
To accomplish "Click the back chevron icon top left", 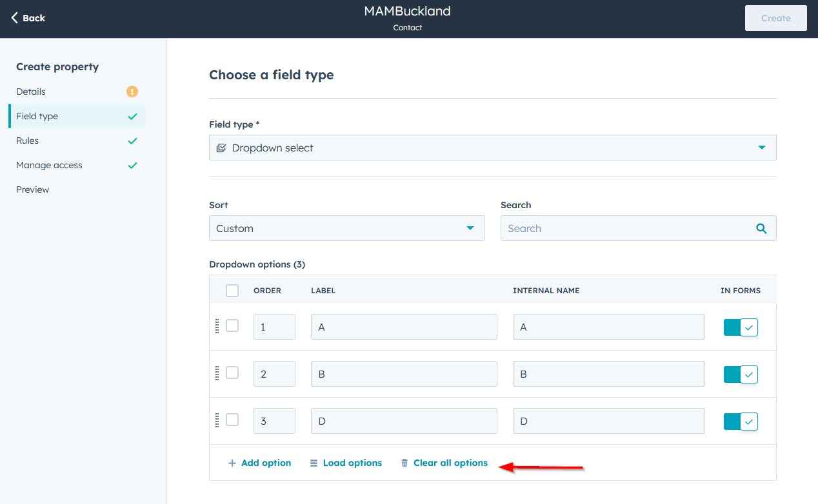I will tap(12, 18).
